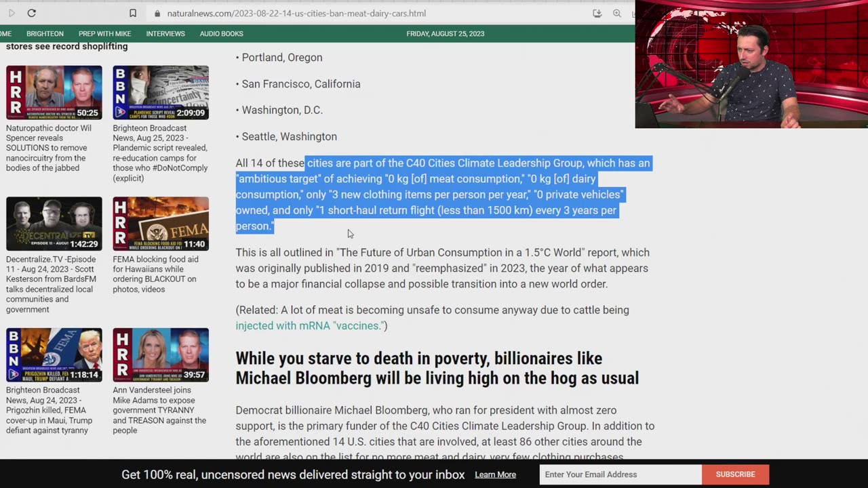Click the bookmark icon beside address bar
This screenshot has width=868, height=488.
[x=133, y=13]
